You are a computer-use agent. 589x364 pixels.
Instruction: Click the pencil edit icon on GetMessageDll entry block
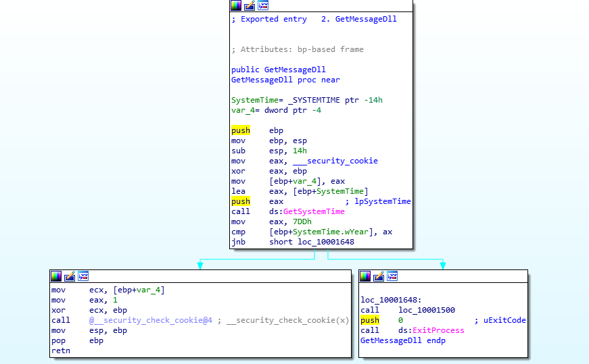click(250, 6)
